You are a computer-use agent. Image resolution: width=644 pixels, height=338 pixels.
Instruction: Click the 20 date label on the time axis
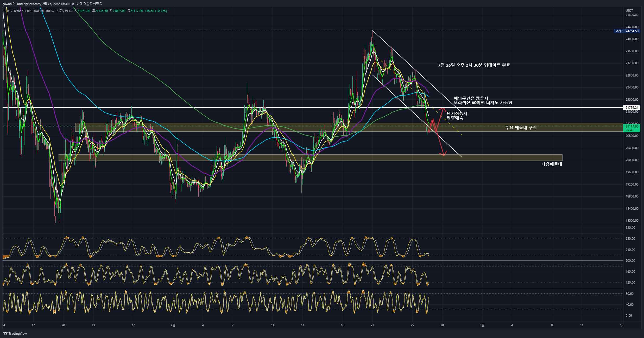click(63, 325)
